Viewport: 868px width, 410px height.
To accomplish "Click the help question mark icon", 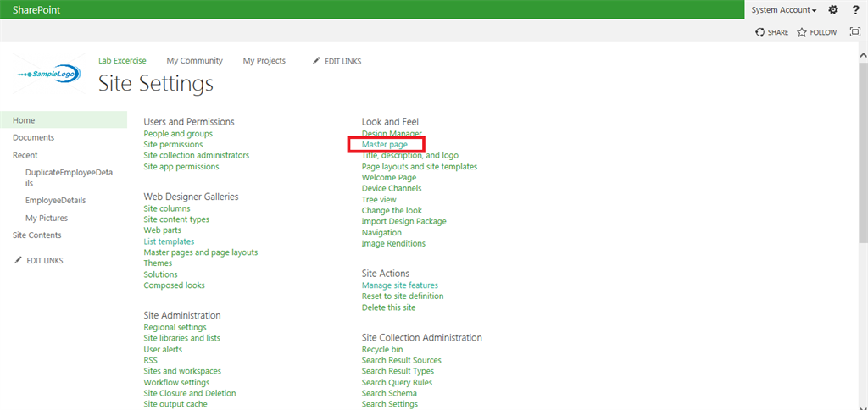I will (x=855, y=10).
